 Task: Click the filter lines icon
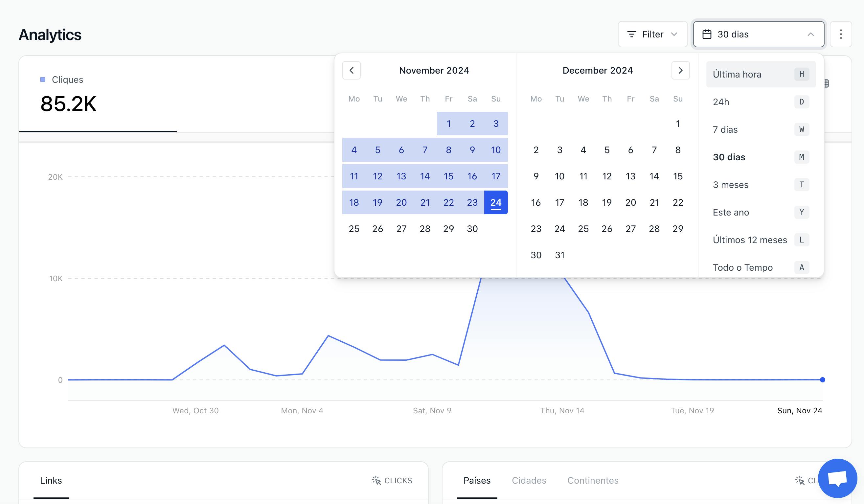tap(631, 34)
